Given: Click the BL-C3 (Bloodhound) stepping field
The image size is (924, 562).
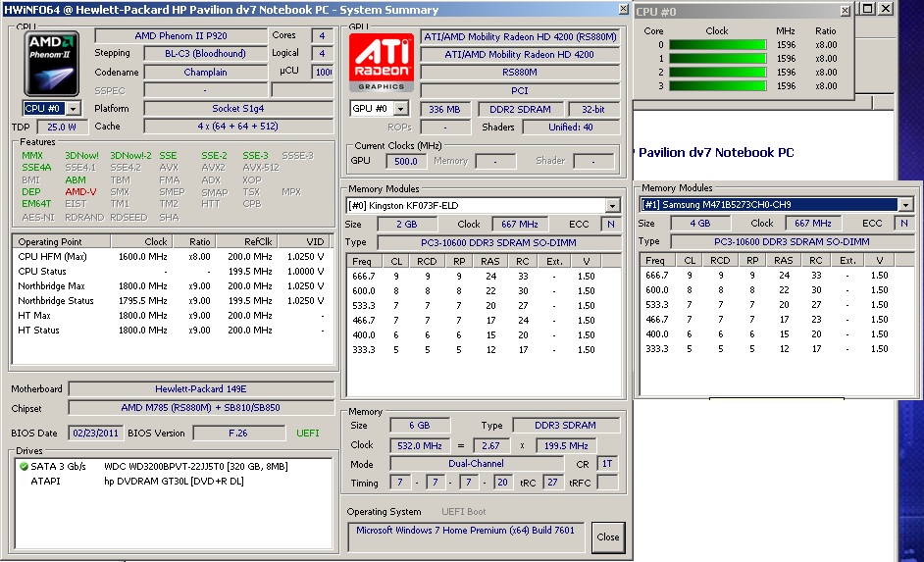Looking at the screenshot, I should click(x=205, y=54).
